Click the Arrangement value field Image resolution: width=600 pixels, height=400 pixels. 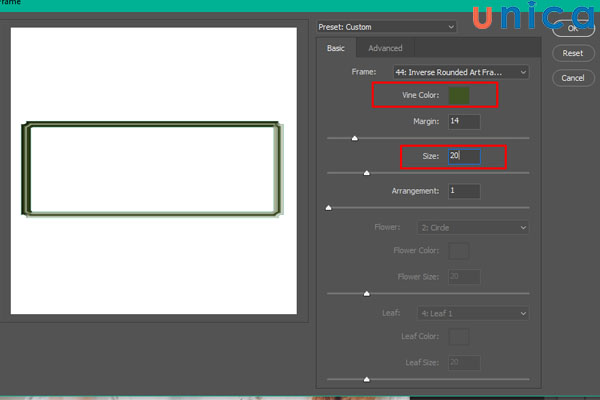pyautogui.click(x=464, y=190)
